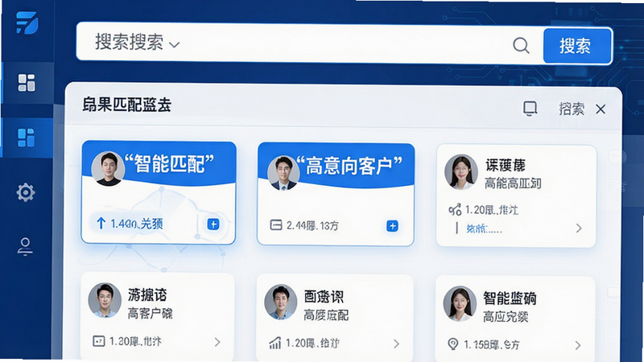The width and height of the screenshot is (644, 362).
Task: Open user profile icon in sidebar
Action: tap(25, 247)
